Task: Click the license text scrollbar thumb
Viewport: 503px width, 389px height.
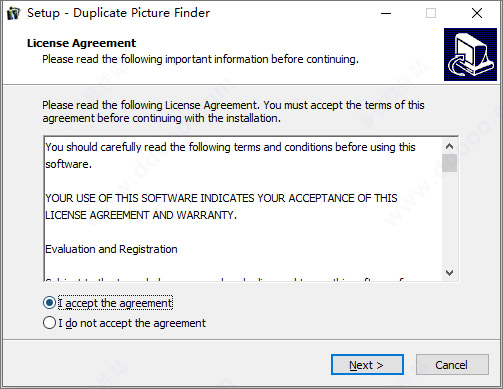Action: tap(449, 163)
